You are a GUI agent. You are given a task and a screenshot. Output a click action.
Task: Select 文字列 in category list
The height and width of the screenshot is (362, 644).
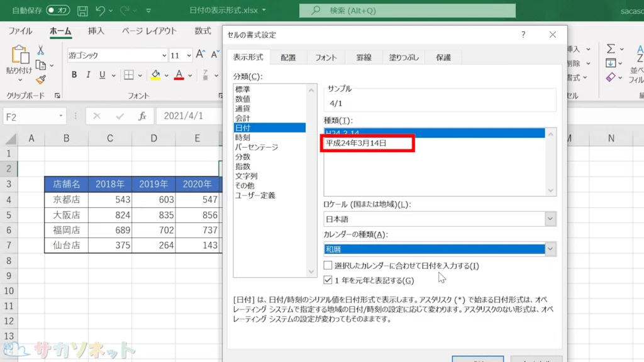coord(269,176)
